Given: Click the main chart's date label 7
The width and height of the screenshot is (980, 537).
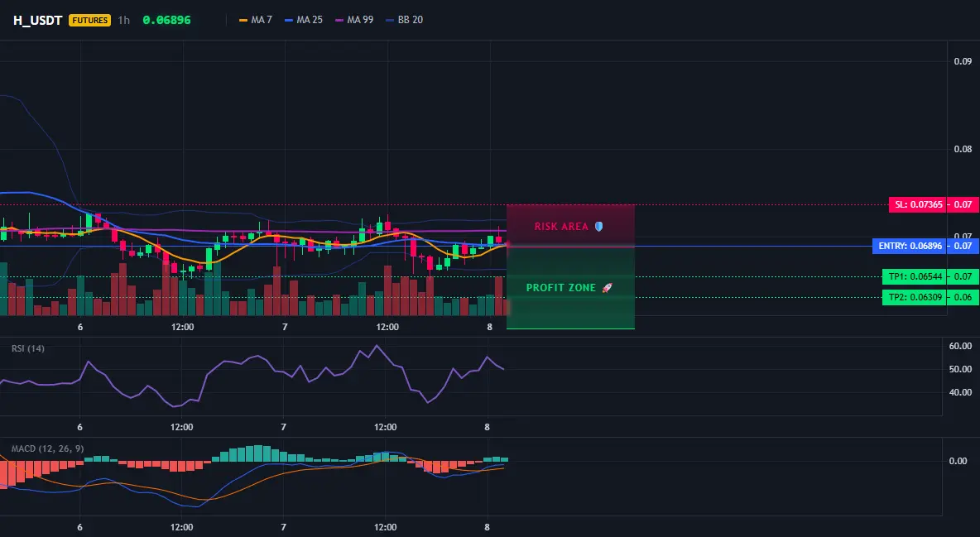Looking at the screenshot, I should coord(285,327).
